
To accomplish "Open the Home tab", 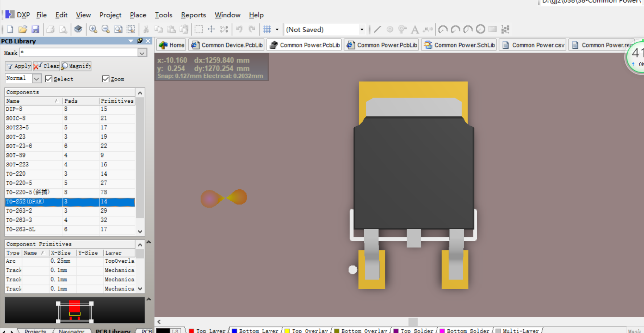I will click(172, 45).
